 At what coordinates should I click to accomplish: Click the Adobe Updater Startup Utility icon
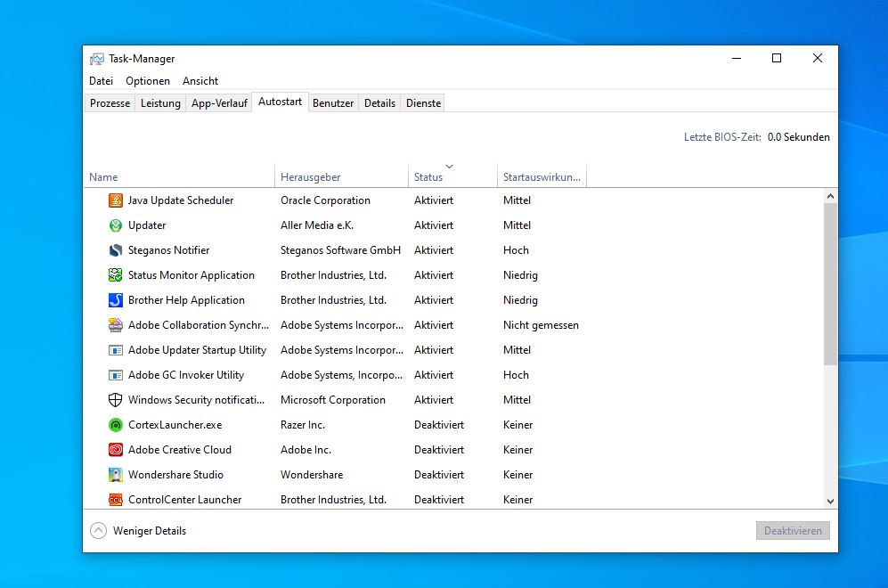[116, 350]
